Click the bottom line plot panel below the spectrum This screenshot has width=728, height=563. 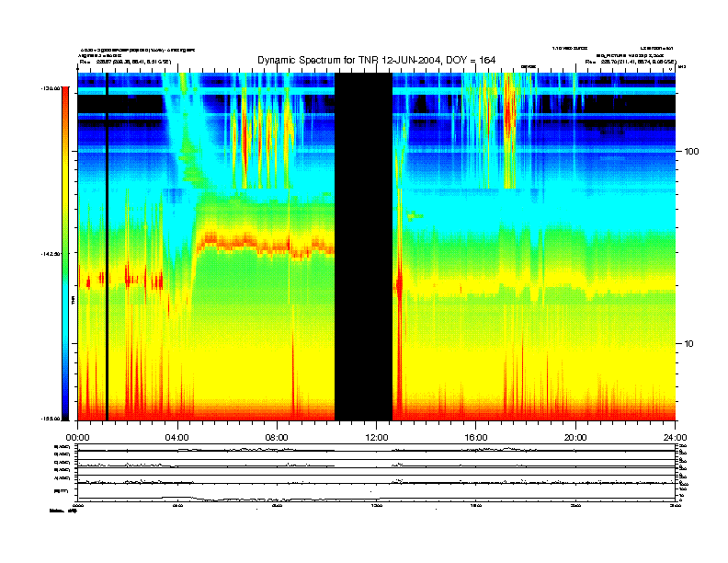pyautogui.click(x=377, y=473)
